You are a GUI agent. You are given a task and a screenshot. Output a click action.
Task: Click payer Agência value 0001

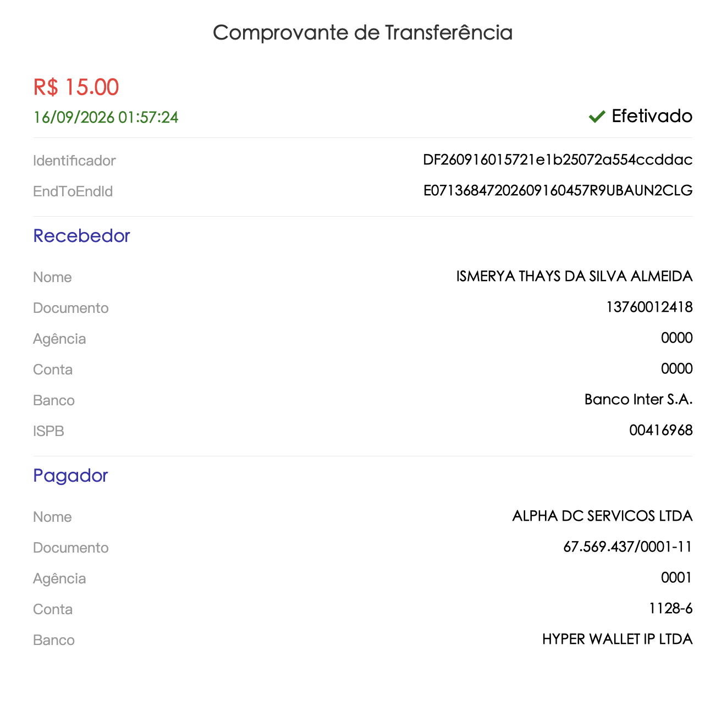coord(676,577)
